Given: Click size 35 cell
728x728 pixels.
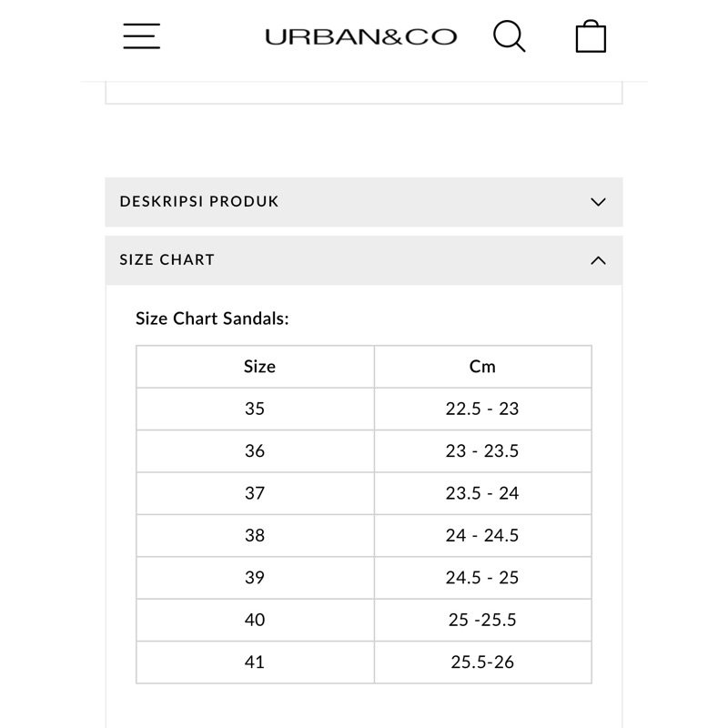Looking at the screenshot, I should point(255,409).
